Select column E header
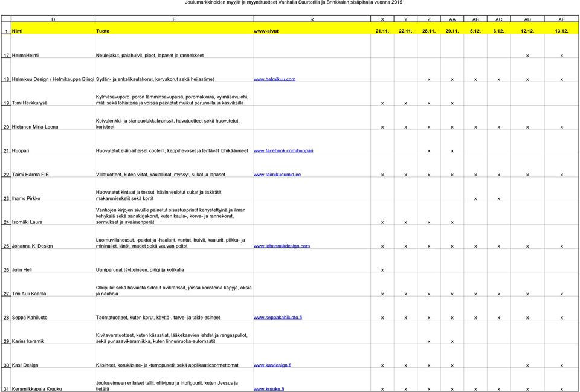Screen dimensions: 580x392 point(174,19)
